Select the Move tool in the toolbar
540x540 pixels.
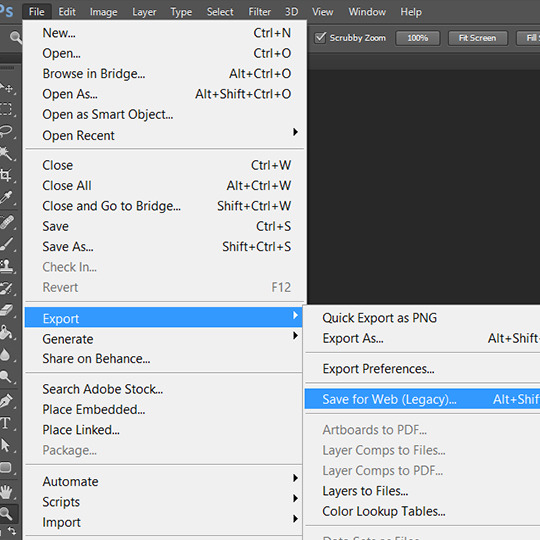pos(6,88)
